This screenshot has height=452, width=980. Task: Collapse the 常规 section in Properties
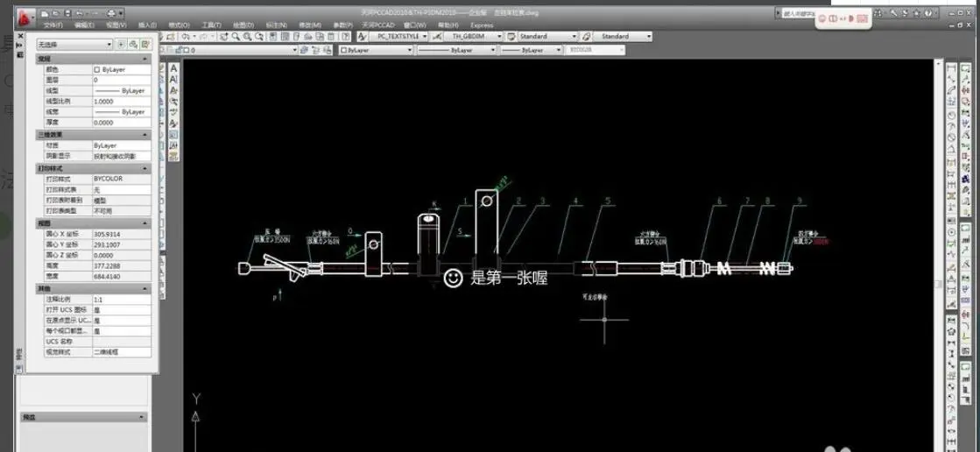click(145, 59)
